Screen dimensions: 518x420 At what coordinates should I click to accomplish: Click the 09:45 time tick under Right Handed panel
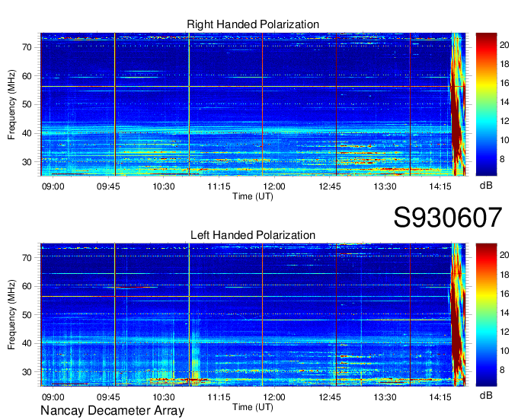coord(108,186)
